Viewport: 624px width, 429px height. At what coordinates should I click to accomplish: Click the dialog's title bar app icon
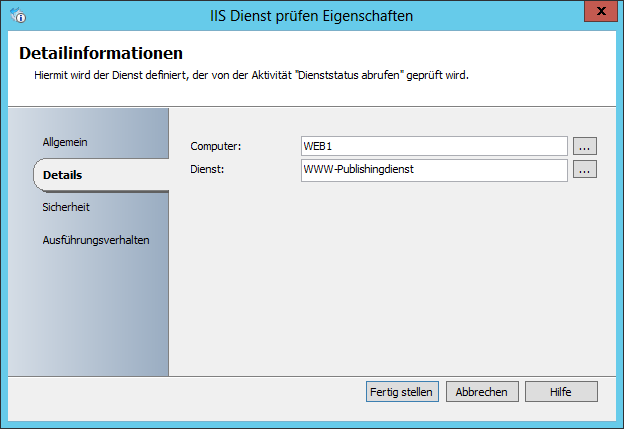(x=18, y=15)
